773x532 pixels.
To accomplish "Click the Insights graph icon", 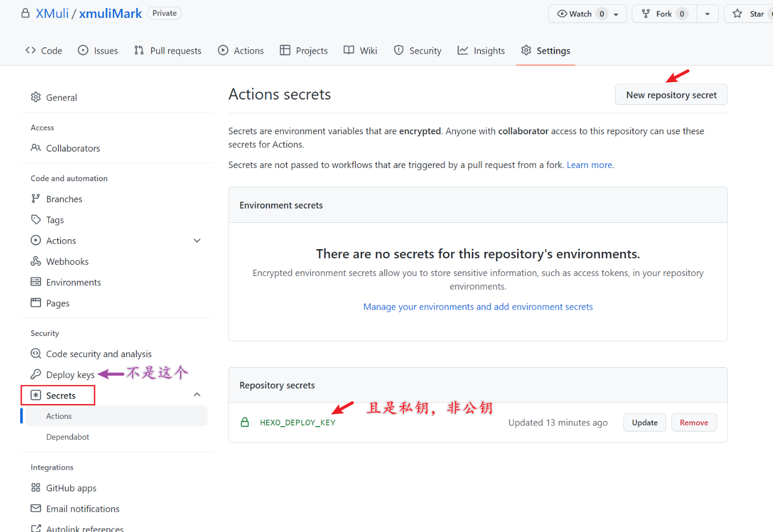I will point(463,50).
